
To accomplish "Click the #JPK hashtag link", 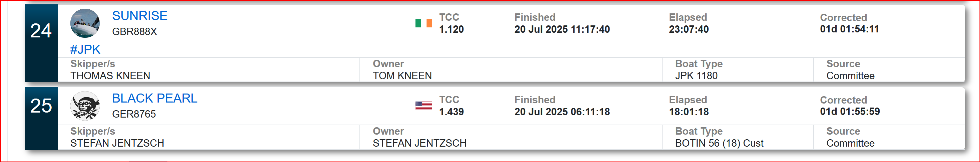I will (x=85, y=49).
